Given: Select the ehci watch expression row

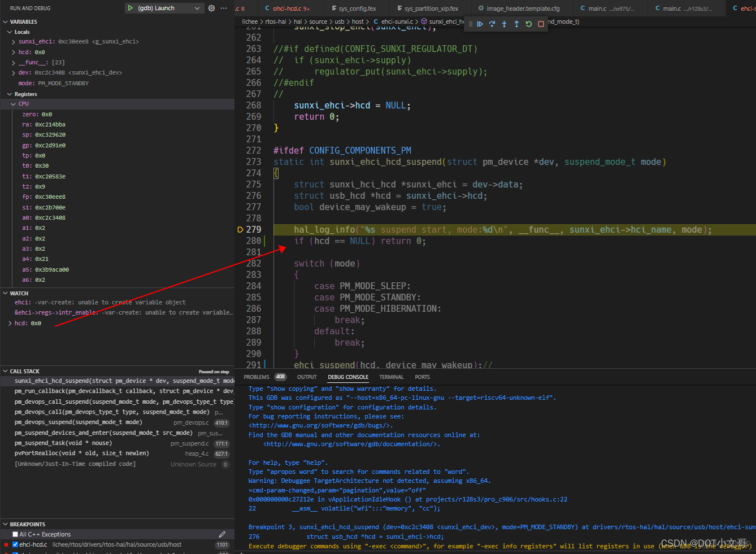Looking at the screenshot, I should [x=118, y=303].
